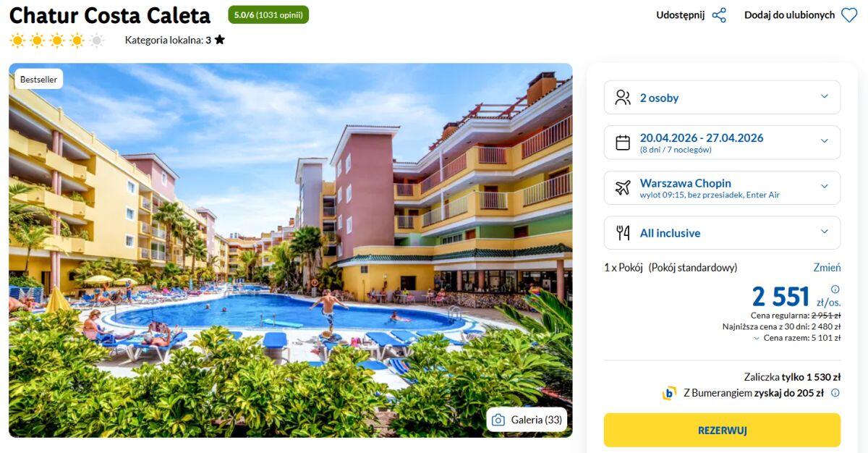This screenshot has width=868, height=453.
Task: Open the 20.04.2026 - 27.04.2026 date dropdown
Action: [722, 143]
